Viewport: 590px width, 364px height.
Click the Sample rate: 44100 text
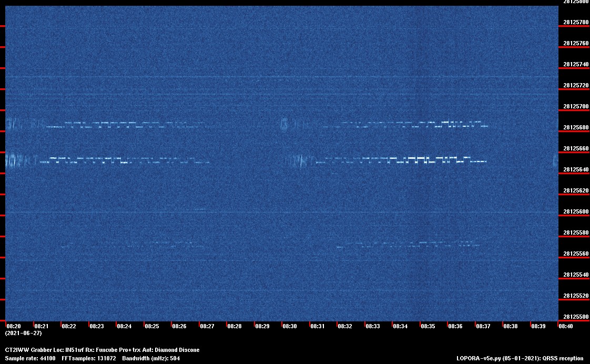[x=30, y=359]
